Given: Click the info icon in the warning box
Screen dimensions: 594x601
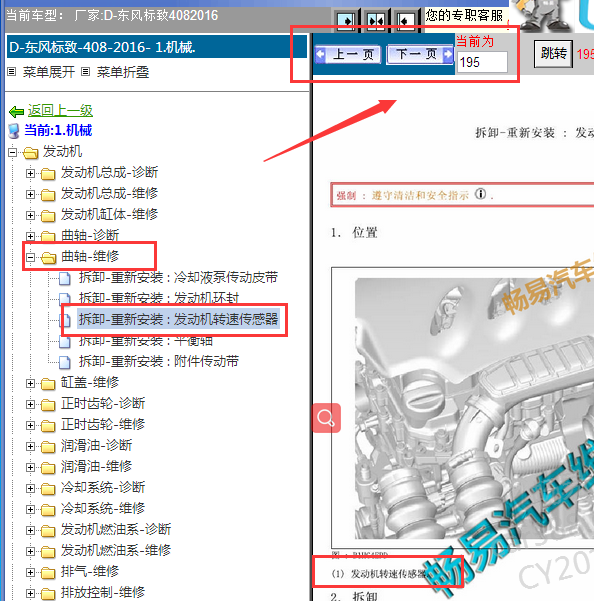Looking at the screenshot, I should 480,194.
